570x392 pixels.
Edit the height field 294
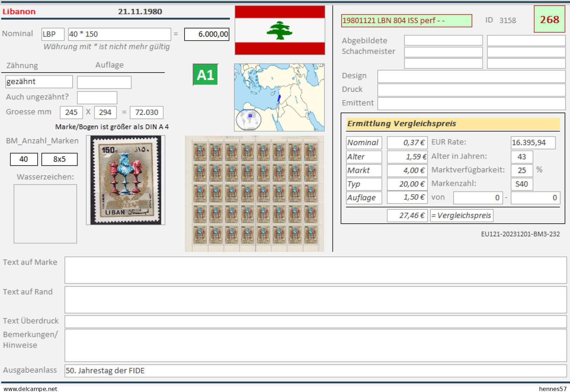coord(105,113)
